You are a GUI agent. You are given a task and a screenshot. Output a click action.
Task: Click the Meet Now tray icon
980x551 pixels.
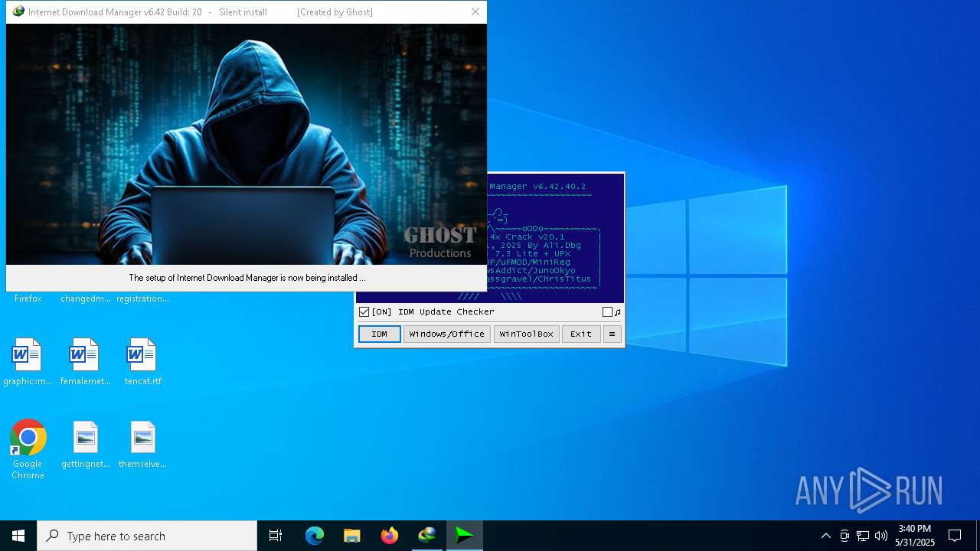pos(844,536)
